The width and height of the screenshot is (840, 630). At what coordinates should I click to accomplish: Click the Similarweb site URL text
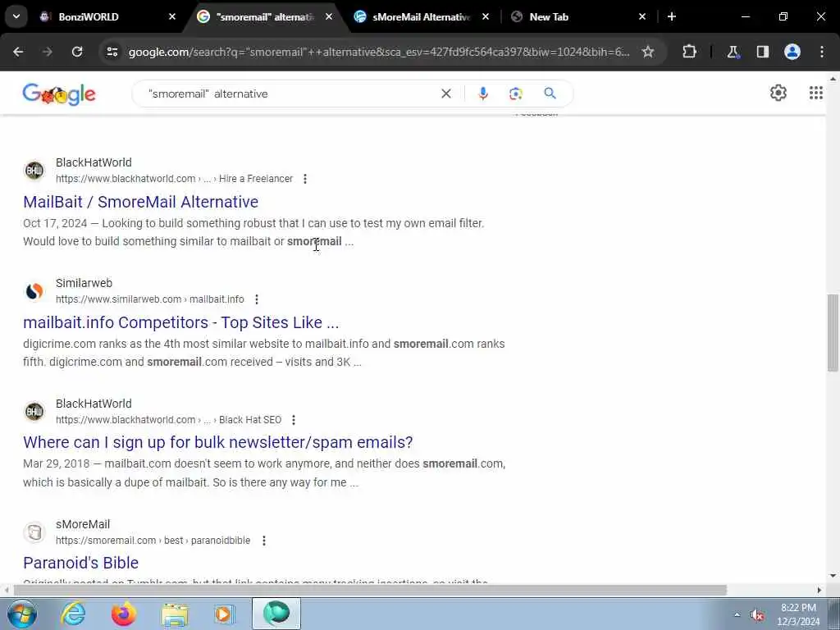point(150,299)
